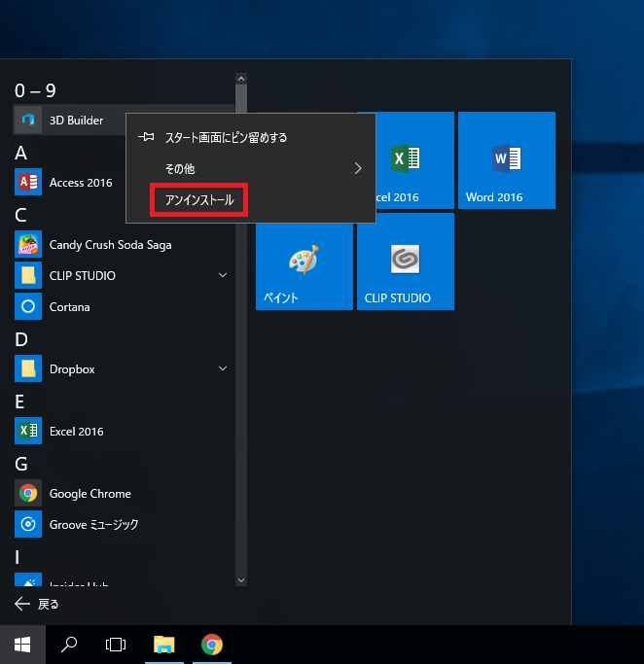Viewport: 644px width, 664px height.
Task: Launch Google Chrome from the app list
Action: 89,494
